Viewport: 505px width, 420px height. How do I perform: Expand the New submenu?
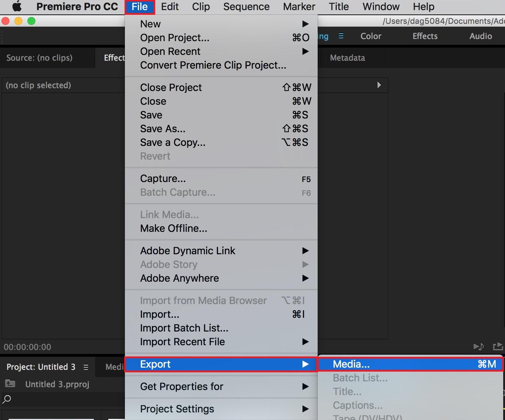coord(221,24)
